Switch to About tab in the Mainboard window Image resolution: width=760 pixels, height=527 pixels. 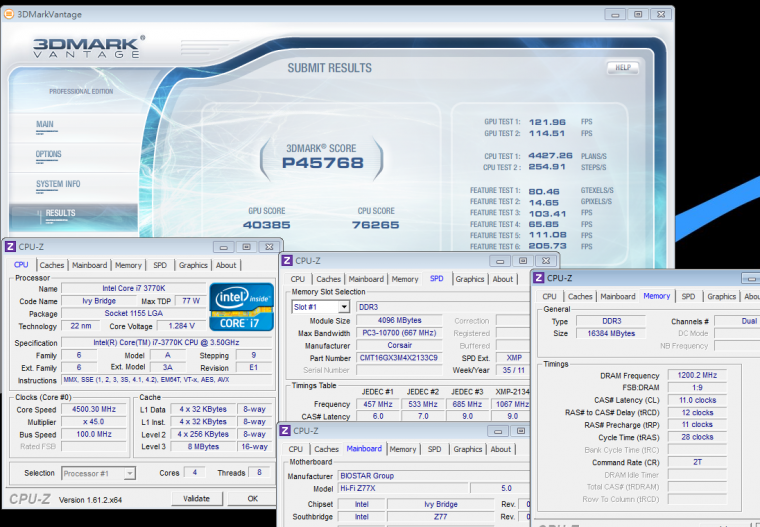coord(503,449)
